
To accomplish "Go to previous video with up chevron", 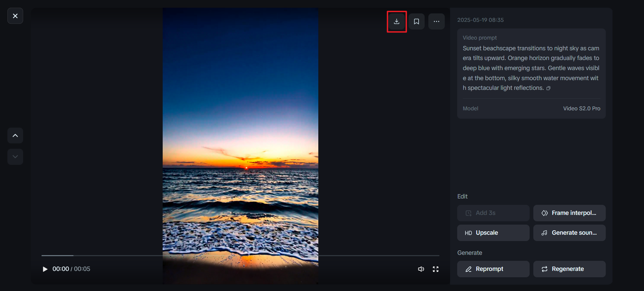I will tap(15, 135).
